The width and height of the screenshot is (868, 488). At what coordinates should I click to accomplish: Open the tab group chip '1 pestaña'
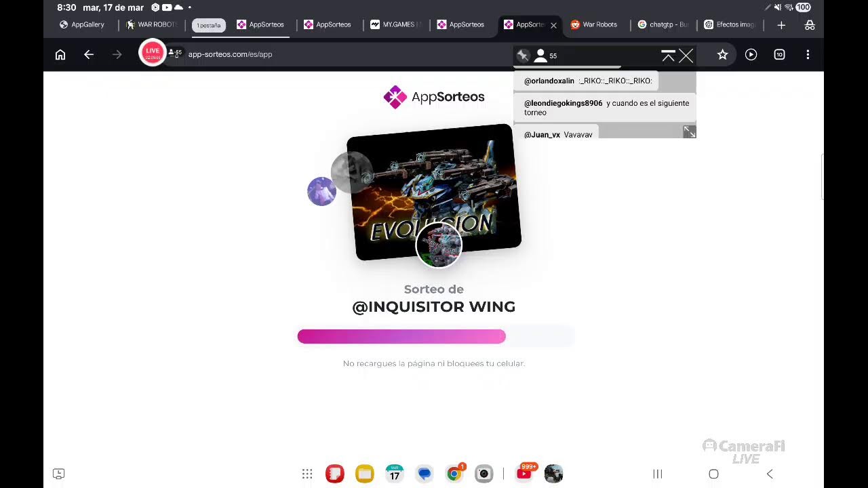[x=208, y=26]
